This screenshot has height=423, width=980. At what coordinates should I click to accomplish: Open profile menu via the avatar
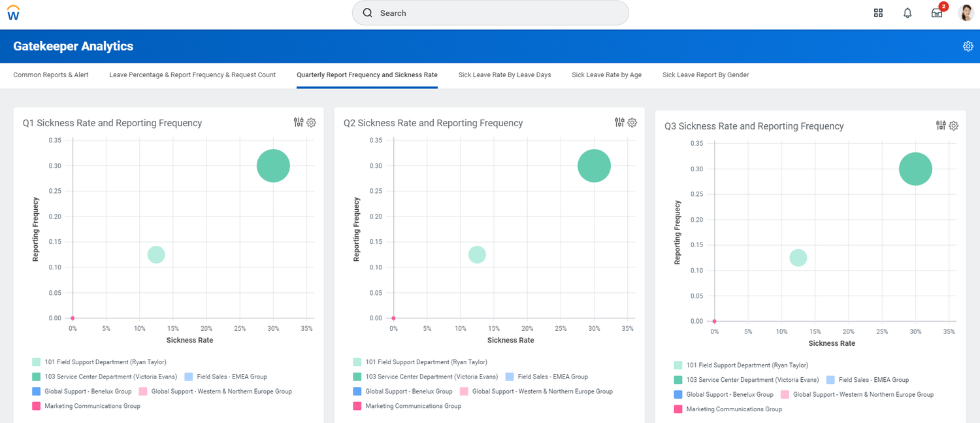(x=966, y=12)
